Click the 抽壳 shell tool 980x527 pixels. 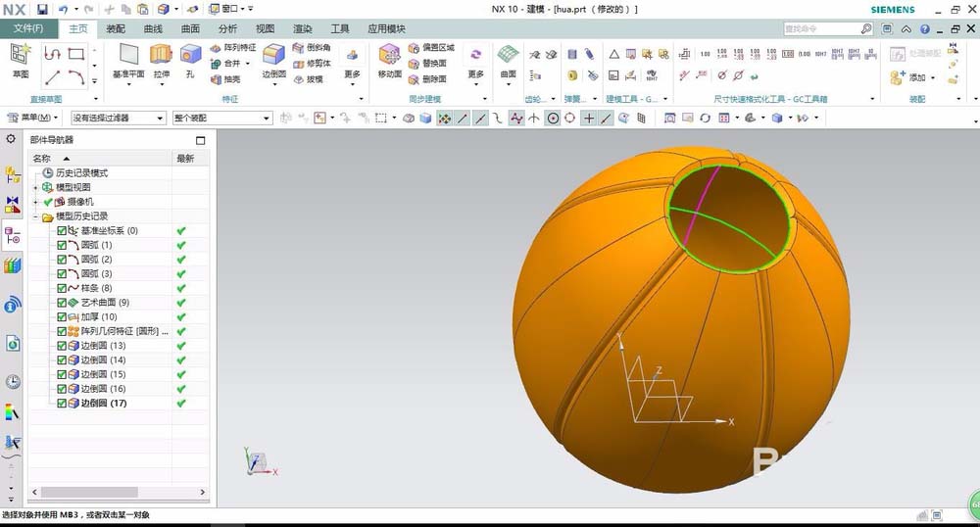[x=225, y=79]
